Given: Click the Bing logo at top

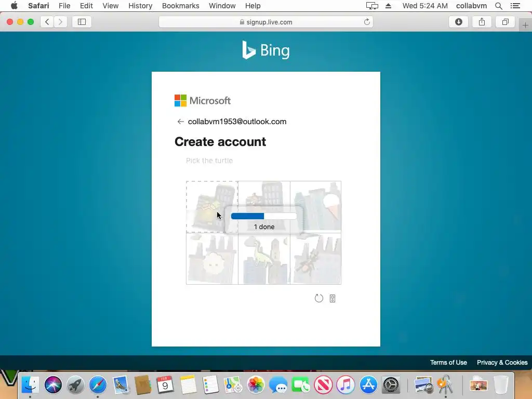Looking at the screenshot, I should coord(265,50).
